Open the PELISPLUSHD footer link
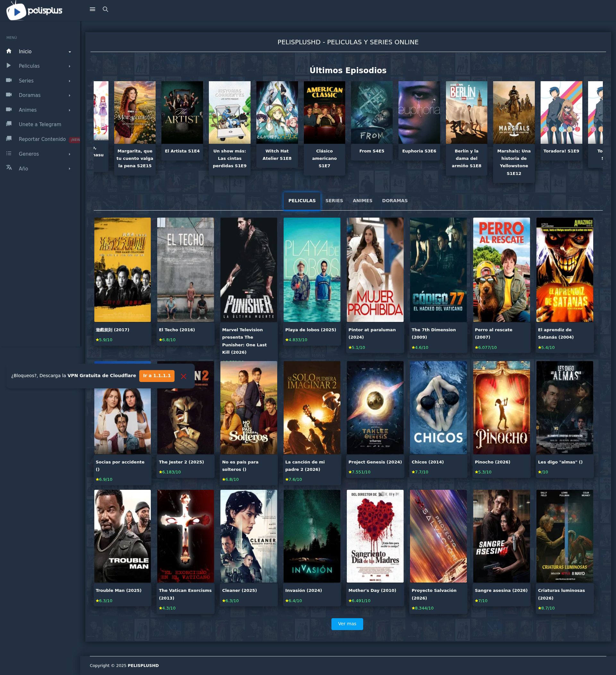This screenshot has height=675, width=616. point(143,665)
